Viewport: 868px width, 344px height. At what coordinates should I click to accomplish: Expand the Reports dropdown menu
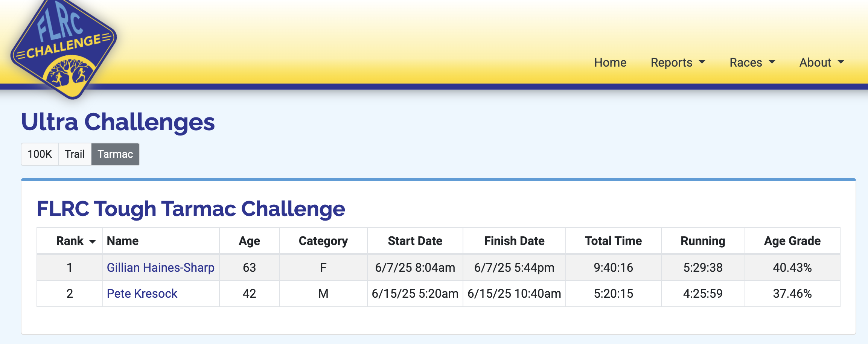coord(678,62)
